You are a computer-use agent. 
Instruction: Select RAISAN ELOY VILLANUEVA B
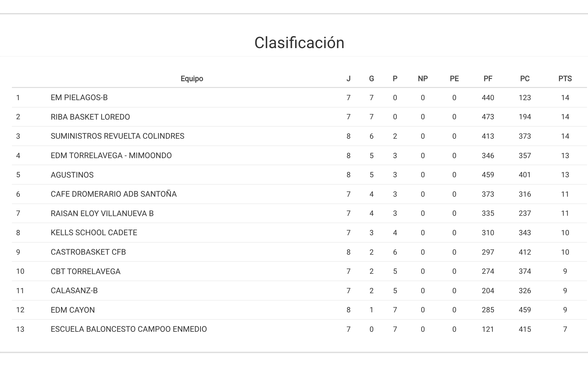coord(102,213)
